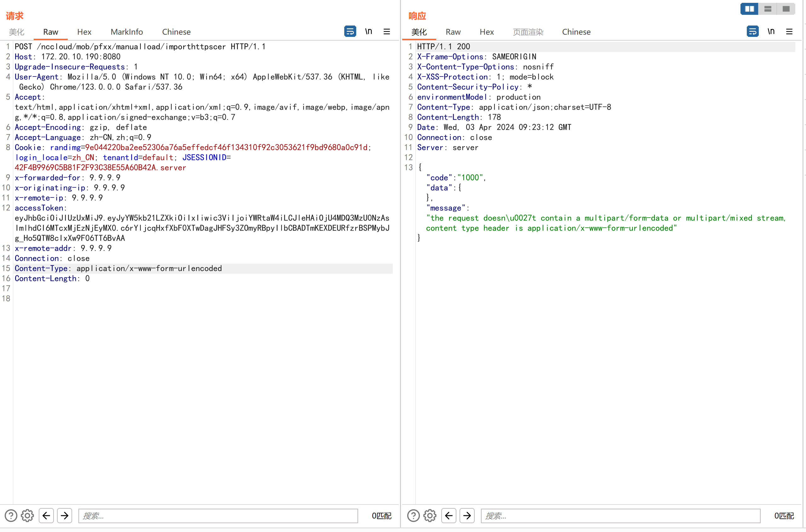Toggle word wrap icon in request panel

350,31
